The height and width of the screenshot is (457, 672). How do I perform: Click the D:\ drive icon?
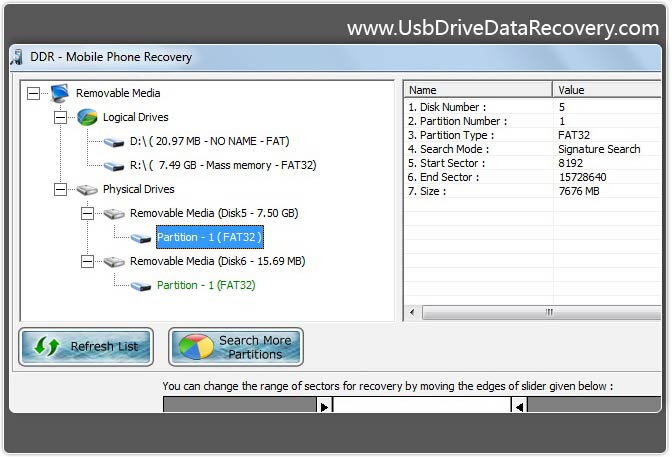(114, 141)
